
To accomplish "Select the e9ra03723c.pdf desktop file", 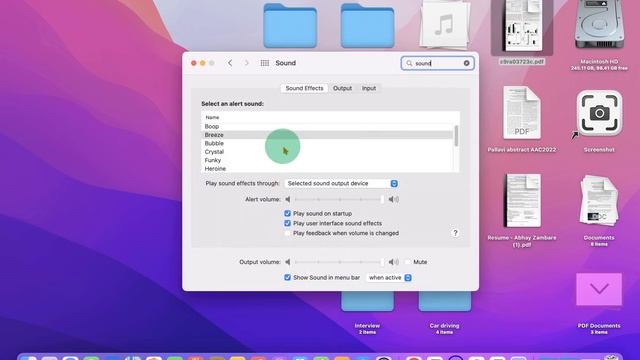I will (x=522, y=27).
